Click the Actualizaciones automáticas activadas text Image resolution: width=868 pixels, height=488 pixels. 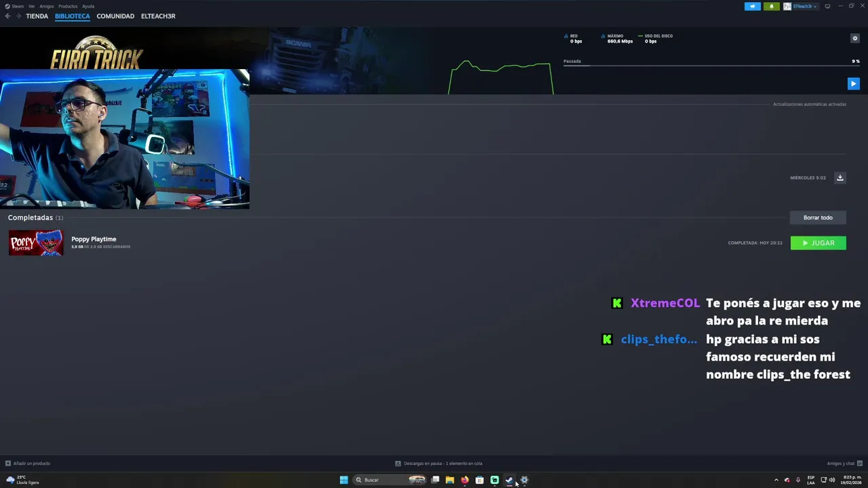coord(810,104)
